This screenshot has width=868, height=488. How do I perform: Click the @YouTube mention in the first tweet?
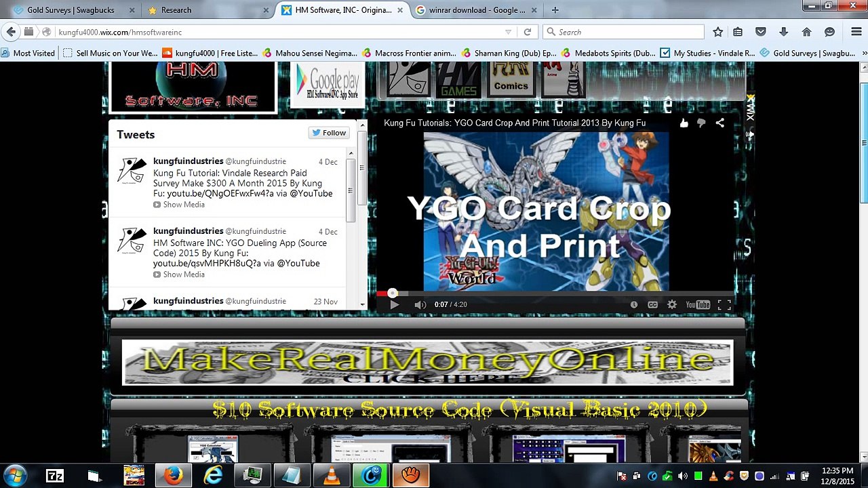(x=311, y=193)
